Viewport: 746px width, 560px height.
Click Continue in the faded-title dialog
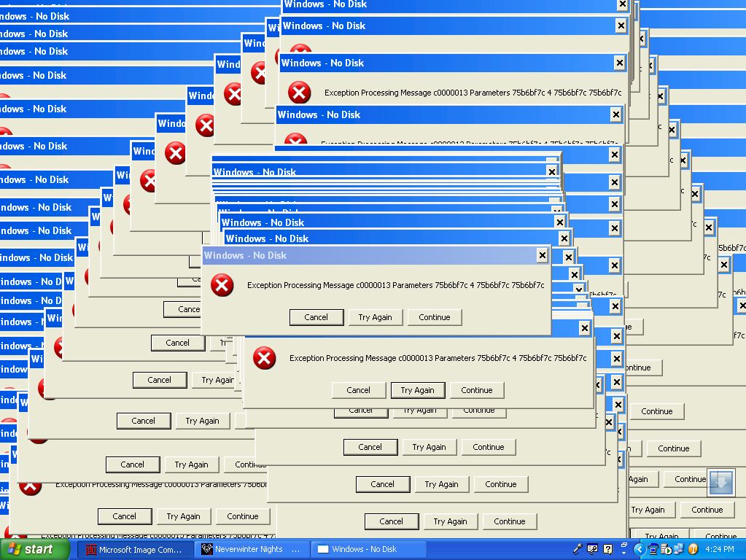[435, 317]
